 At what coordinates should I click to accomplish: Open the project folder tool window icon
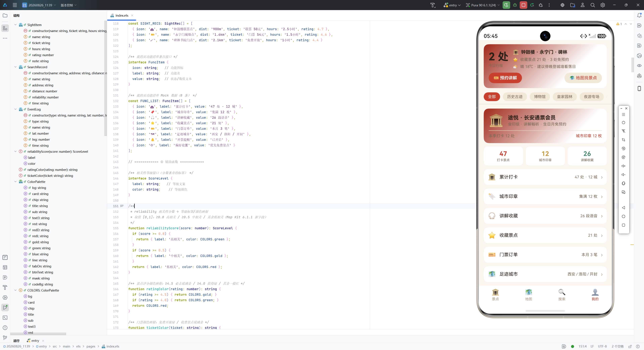(x=5, y=15)
